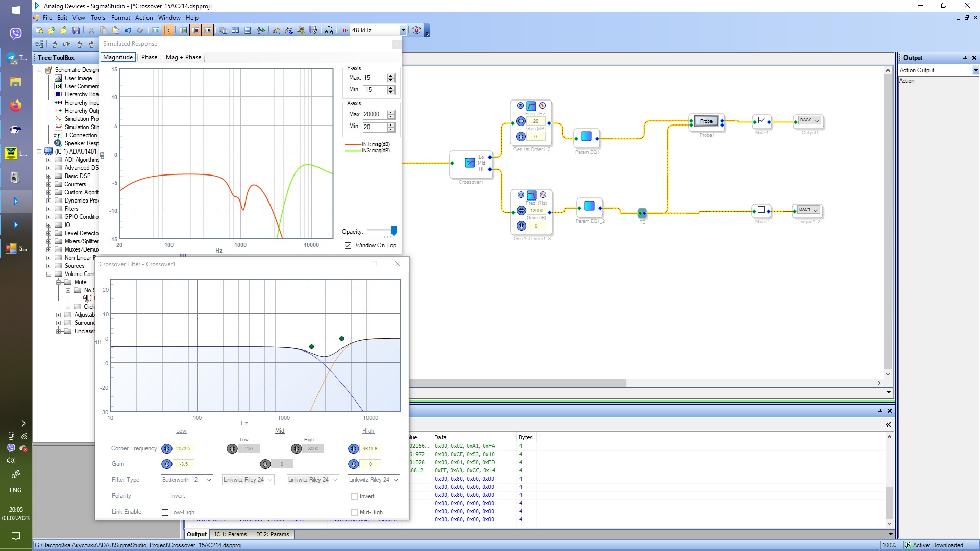
Task: Toggle the Mid-High Link Enable checkbox
Action: click(355, 512)
